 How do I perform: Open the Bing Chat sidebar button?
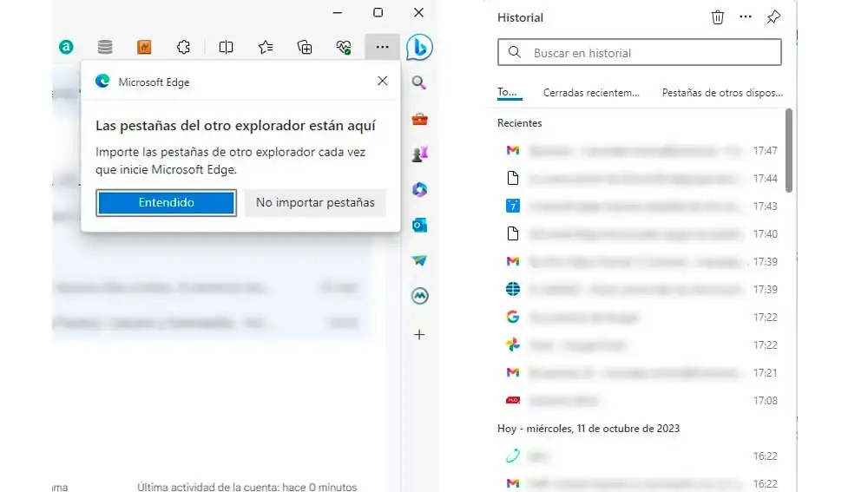419,47
